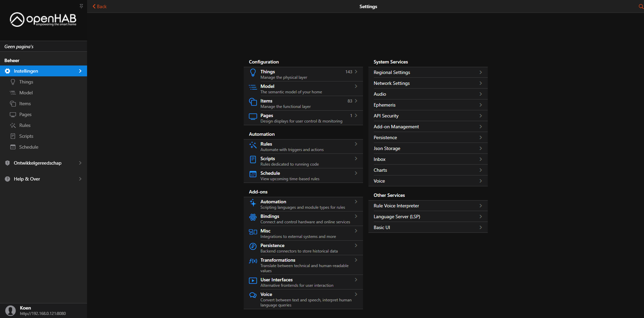Select Rules in the sidebar menu
This screenshot has height=318, width=644.
(43, 125)
